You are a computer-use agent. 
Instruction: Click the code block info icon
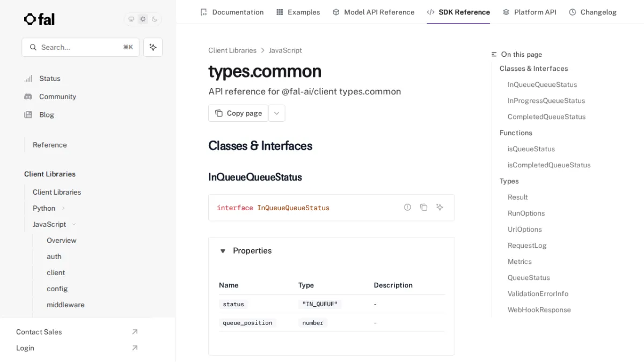coord(407,207)
